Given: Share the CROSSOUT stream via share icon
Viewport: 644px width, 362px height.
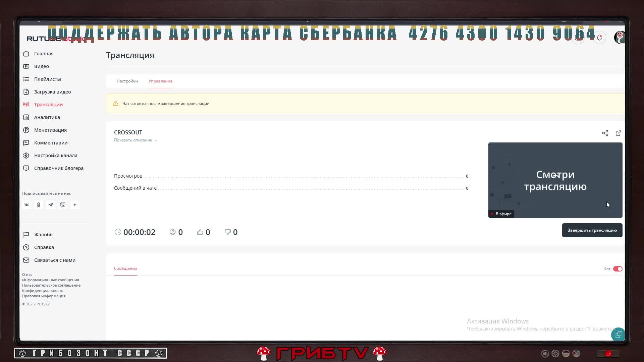Looking at the screenshot, I should point(605,133).
